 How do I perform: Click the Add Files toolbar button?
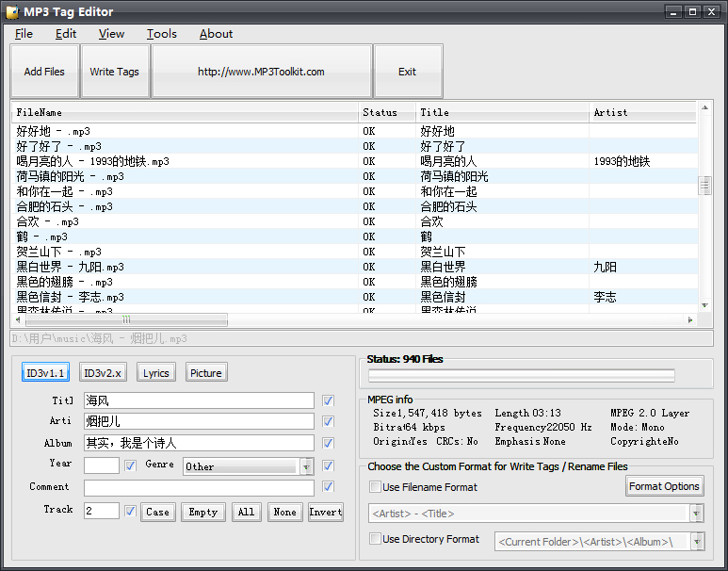[x=44, y=72]
